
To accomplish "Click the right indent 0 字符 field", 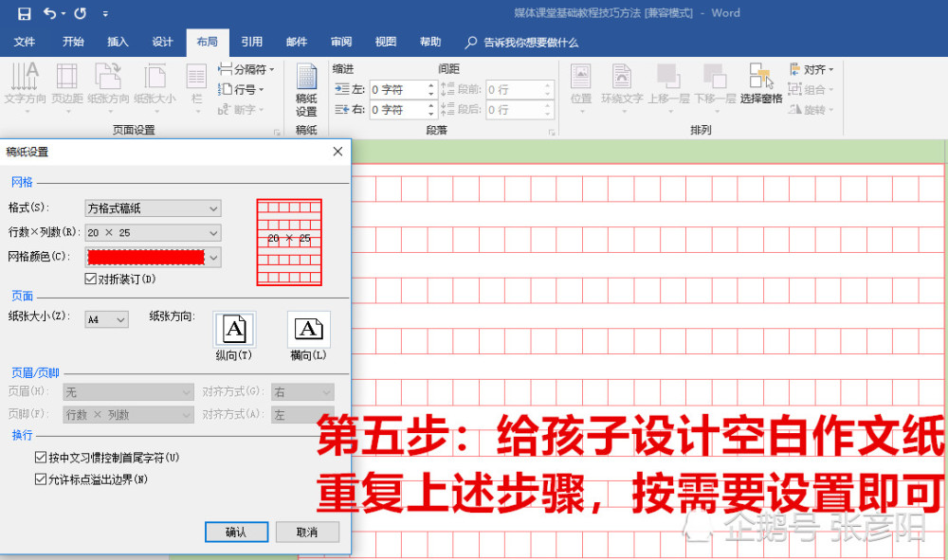I will click(x=398, y=110).
